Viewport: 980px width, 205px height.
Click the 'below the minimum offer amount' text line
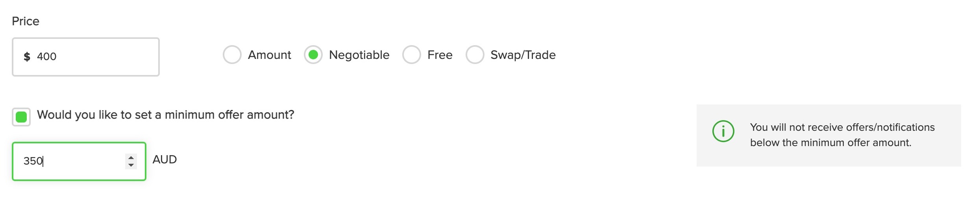(x=830, y=143)
